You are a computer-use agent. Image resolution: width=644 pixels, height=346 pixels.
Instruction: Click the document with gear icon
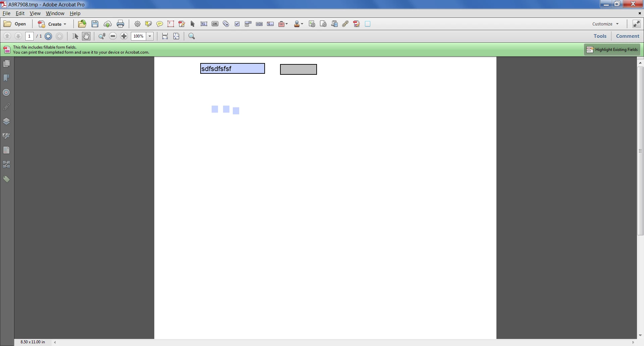pyautogui.click(x=323, y=24)
